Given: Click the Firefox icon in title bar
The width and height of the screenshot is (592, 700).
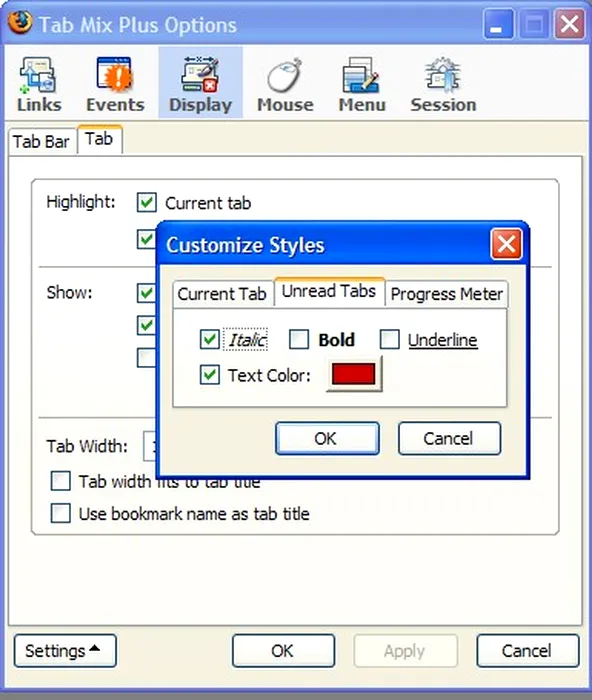Looking at the screenshot, I should coord(20,22).
